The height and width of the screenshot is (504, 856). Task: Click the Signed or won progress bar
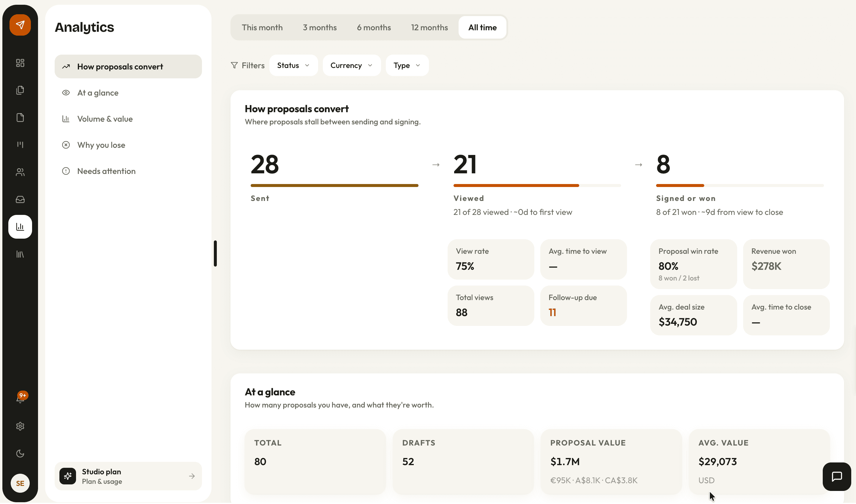click(x=740, y=186)
